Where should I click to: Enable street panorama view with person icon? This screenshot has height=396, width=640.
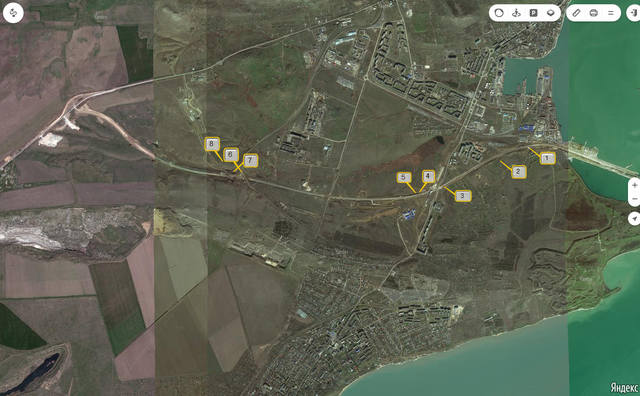pos(516,13)
